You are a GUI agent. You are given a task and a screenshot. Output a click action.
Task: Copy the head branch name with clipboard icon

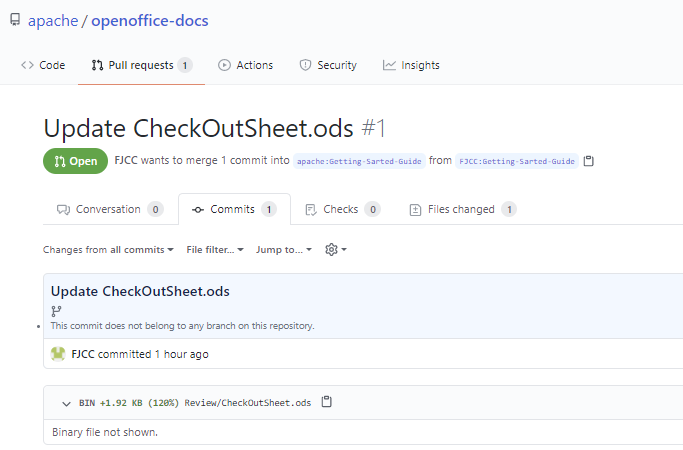588,161
